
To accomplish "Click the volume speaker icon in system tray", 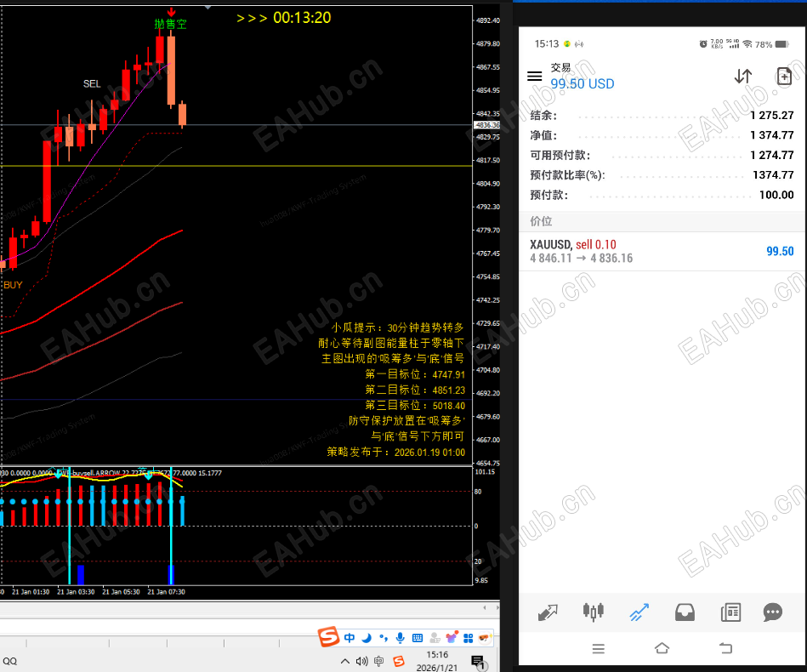I will pyautogui.click(x=361, y=661).
